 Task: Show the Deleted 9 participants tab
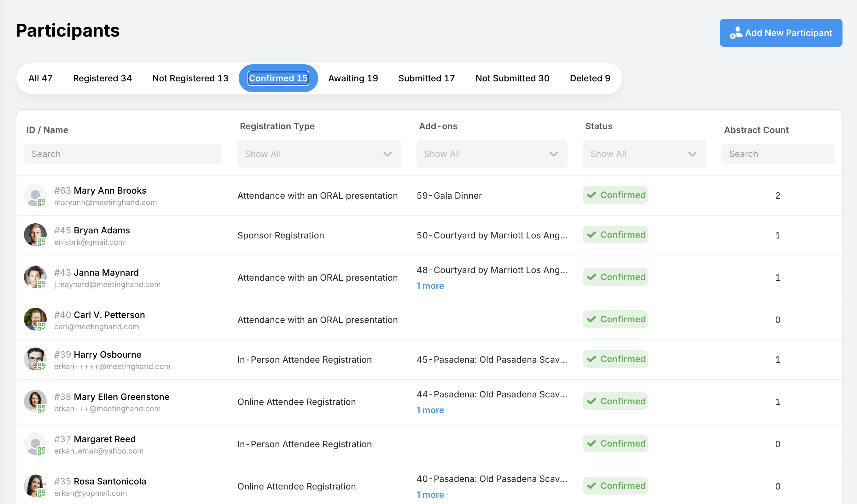[589, 78]
